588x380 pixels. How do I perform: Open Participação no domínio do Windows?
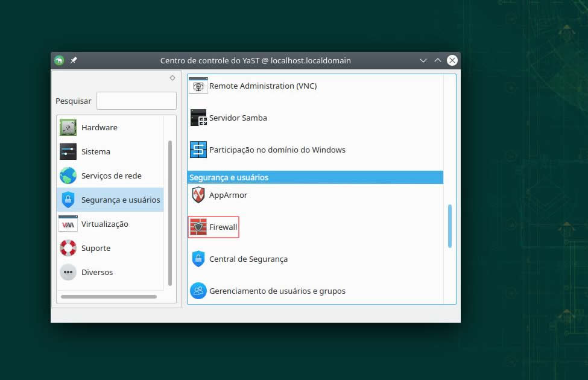click(x=277, y=150)
